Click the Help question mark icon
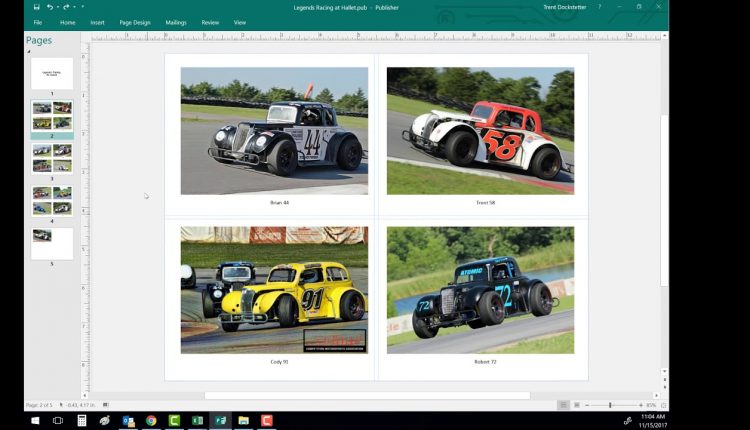Screen dimensions: 750x430 [x=599, y=7]
